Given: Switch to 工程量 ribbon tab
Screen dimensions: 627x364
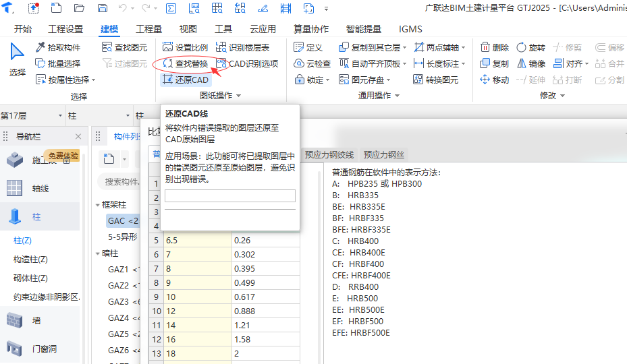Looking at the screenshot, I should 148,29.
